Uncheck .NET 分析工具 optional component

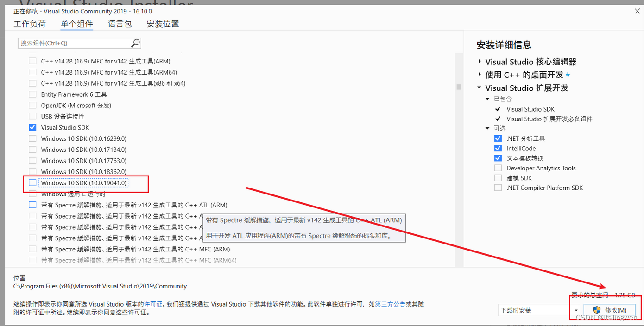coord(498,138)
